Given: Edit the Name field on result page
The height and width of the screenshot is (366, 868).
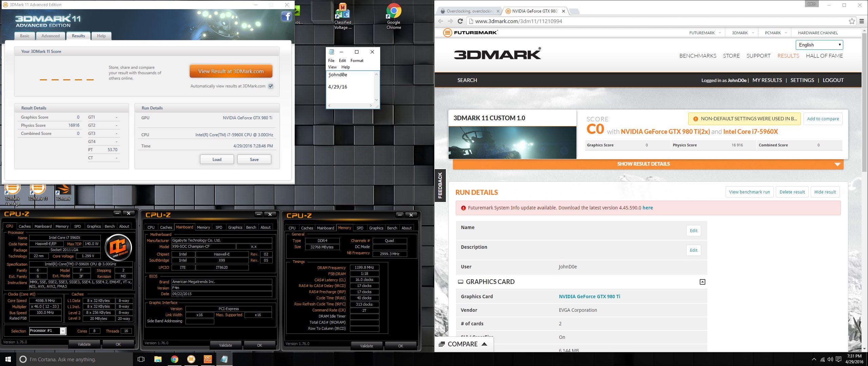Looking at the screenshot, I should pos(693,231).
